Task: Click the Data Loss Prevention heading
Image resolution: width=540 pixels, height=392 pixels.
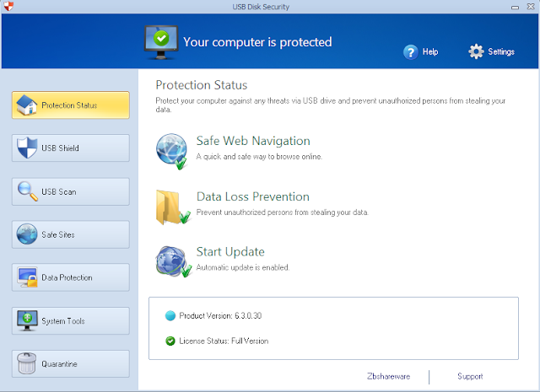Action: click(253, 196)
